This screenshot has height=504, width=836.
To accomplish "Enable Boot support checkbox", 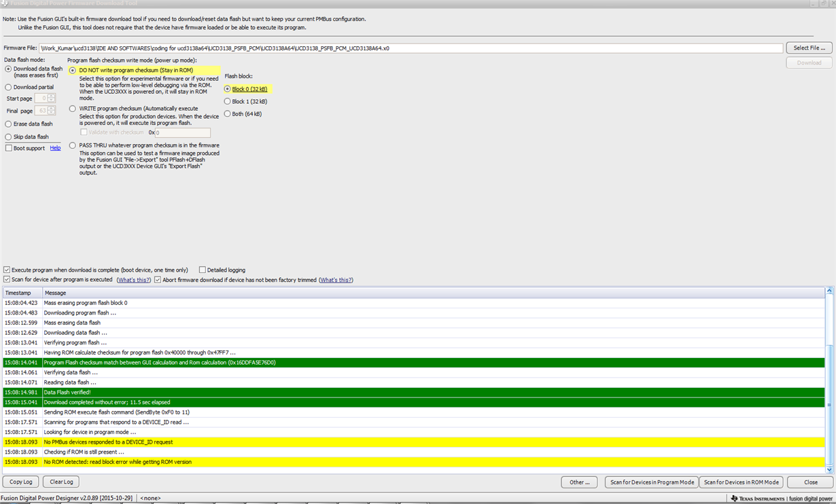I will pos(8,148).
